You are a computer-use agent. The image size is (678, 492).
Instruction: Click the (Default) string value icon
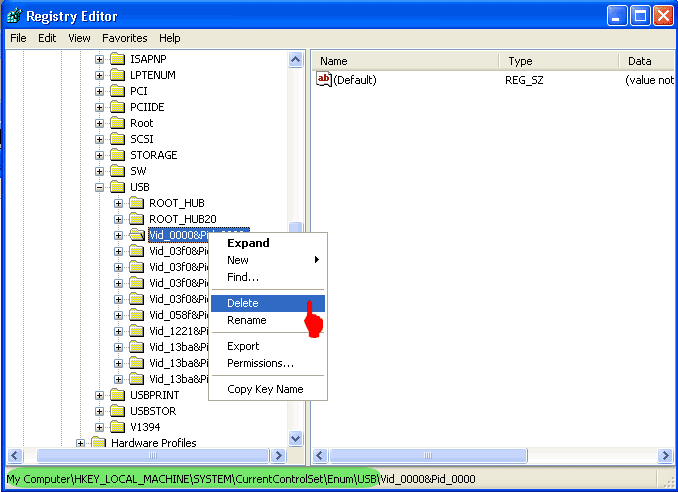324,80
